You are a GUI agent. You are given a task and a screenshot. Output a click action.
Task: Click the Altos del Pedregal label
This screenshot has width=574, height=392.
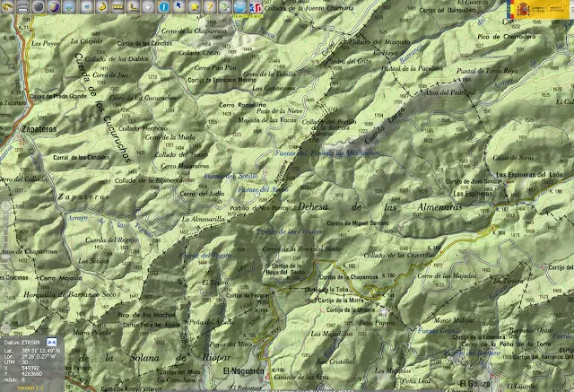pos(449,92)
